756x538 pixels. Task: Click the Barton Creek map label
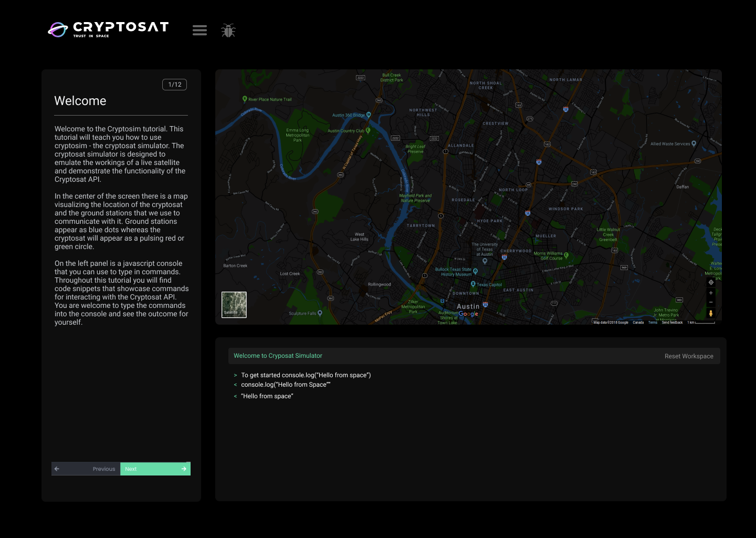point(235,265)
